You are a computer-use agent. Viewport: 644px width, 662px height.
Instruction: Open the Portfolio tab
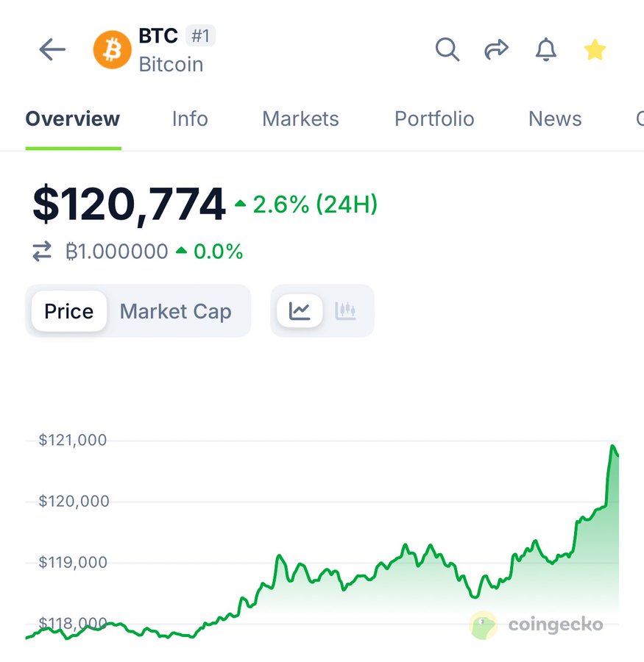tap(434, 119)
